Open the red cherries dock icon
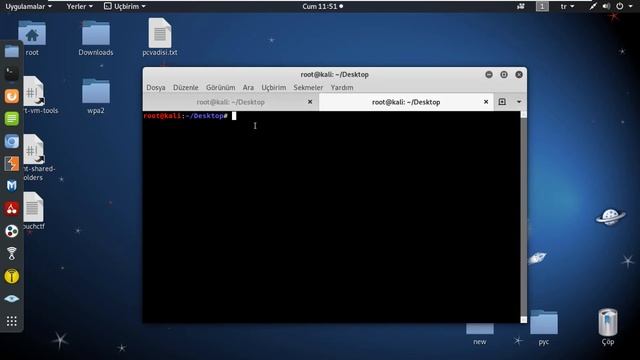 pyautogui.click(x=11, y=209)
